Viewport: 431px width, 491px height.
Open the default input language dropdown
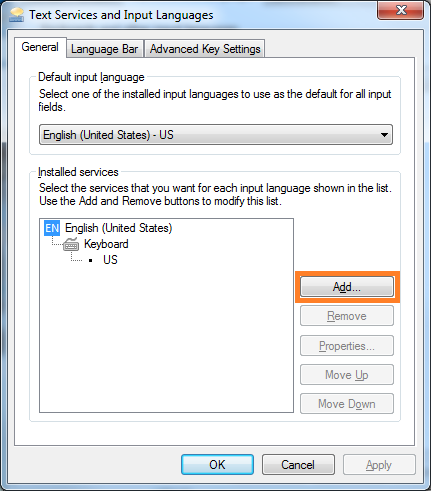coord(216,135)
